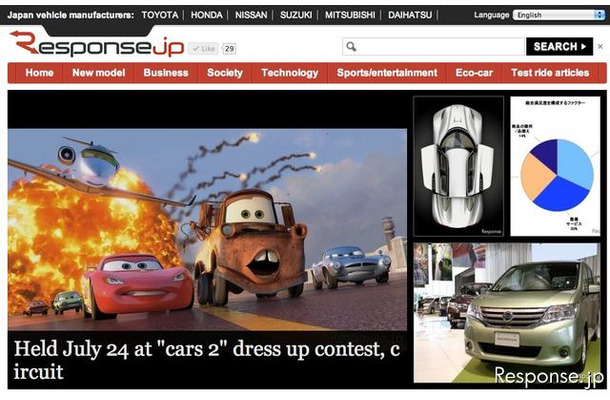Viewport: 610px width, 400px height.
Task: Open the MITSUBISHI manufacturer link
Action: [x=350, y=15]
